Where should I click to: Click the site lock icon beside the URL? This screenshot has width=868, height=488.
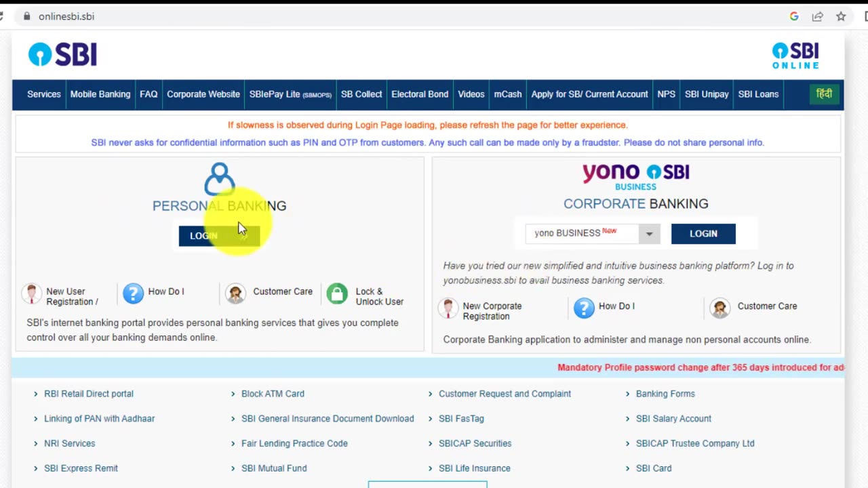[x=27, y=16]
